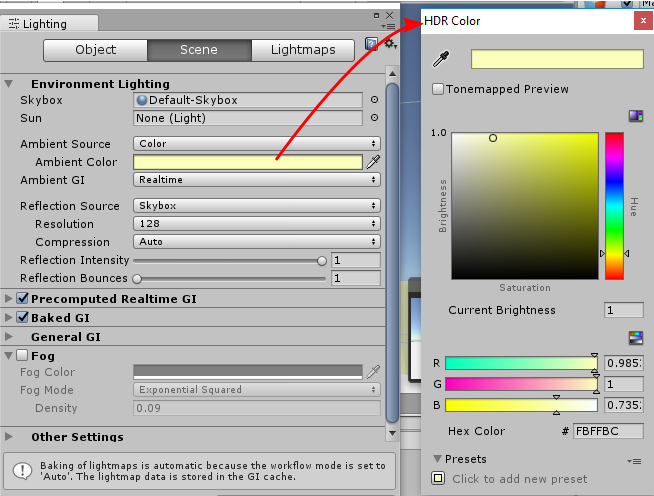Click the R value field
Screen dimensions: 654x496
coord(624,363)
